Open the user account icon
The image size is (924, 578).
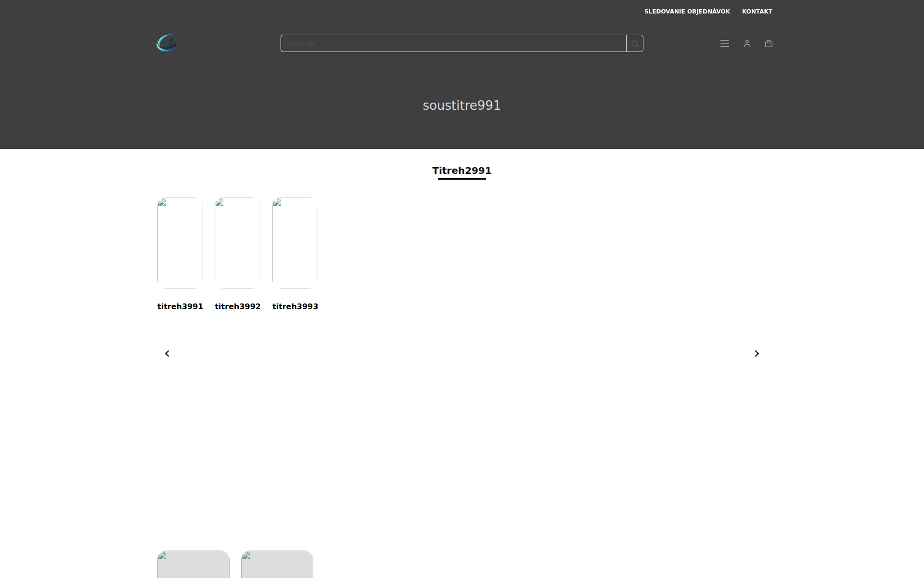(747, 43)
